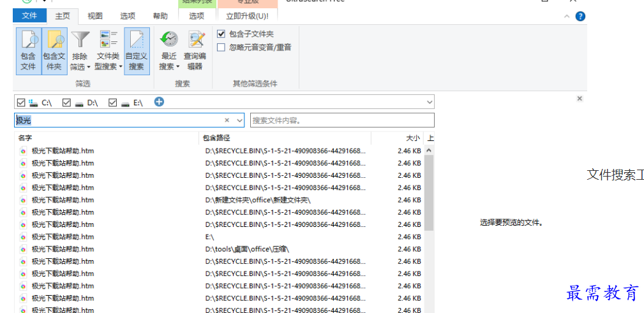Click file icon in the E:\ path row

point(23,237)
